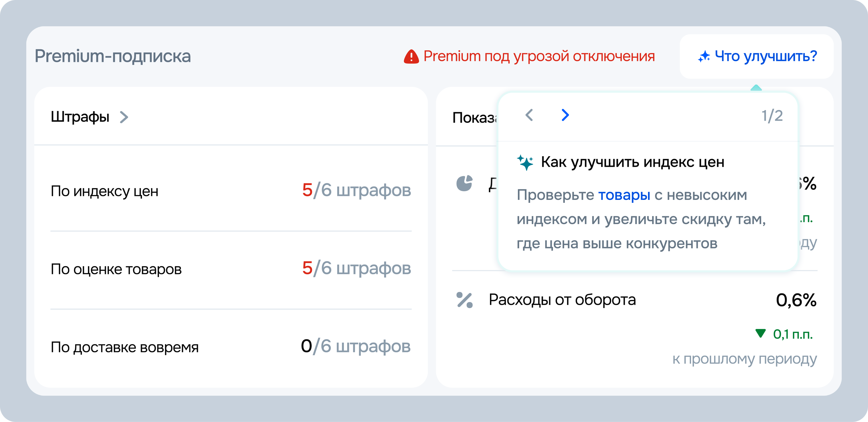
Task: Click the 1/2 page counter
Action: click(772, 116)
